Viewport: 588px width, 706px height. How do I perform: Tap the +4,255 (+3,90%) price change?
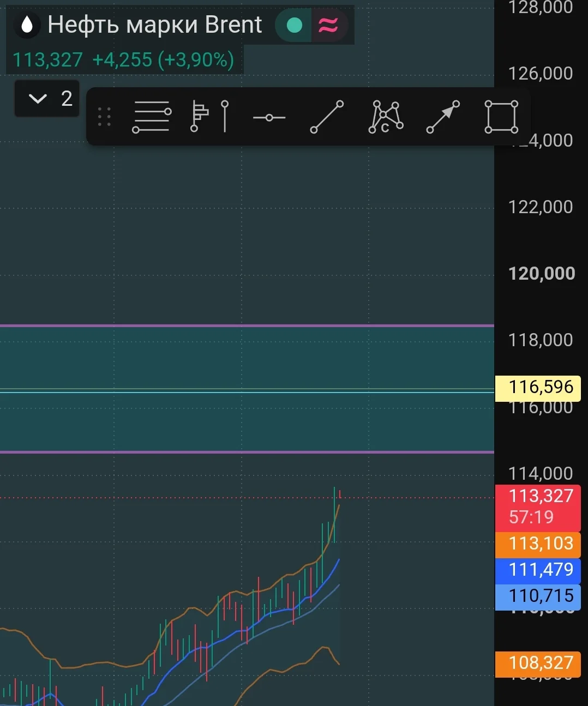(x=163, y=59)
